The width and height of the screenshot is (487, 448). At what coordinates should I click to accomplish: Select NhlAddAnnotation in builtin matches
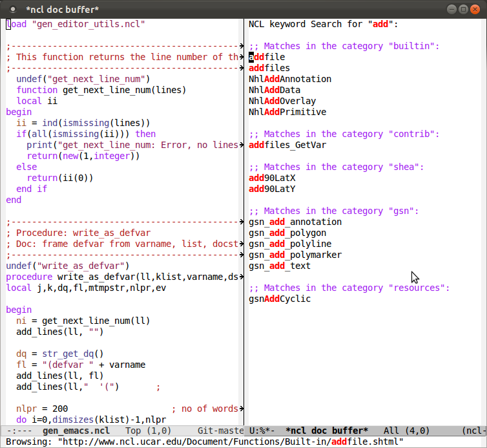tap(290, 79)
